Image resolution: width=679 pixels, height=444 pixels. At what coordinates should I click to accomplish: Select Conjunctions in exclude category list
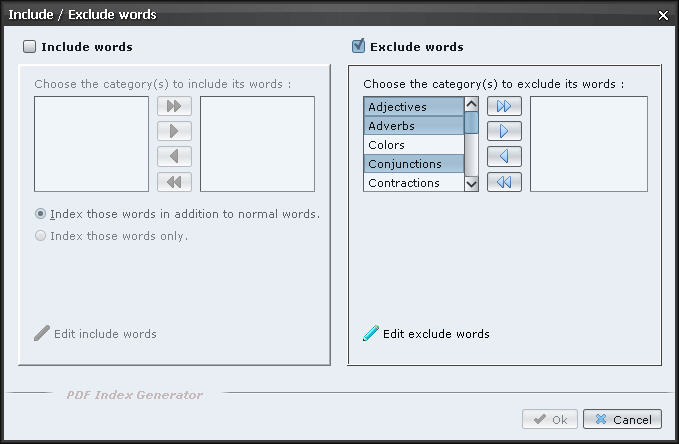click(x=414, y=164)
